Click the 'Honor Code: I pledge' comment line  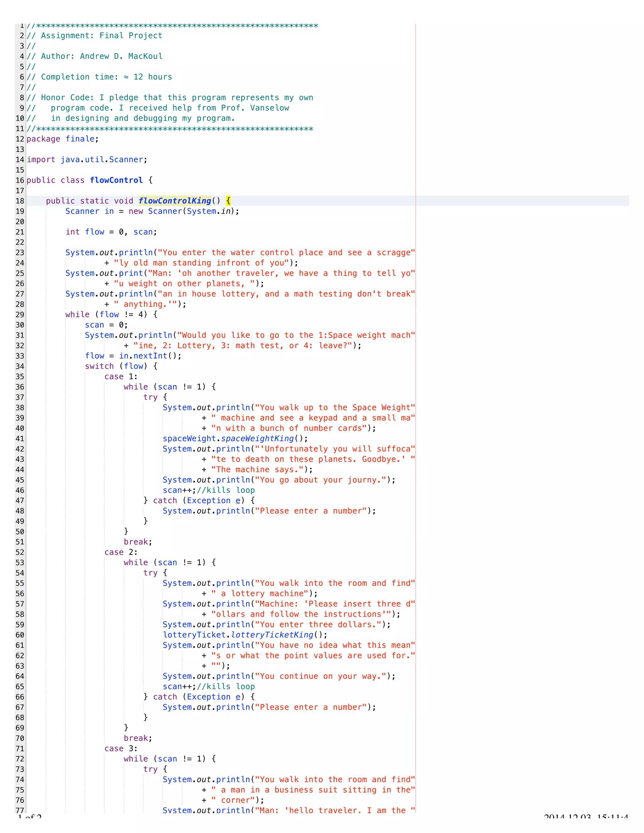(170, 98)
